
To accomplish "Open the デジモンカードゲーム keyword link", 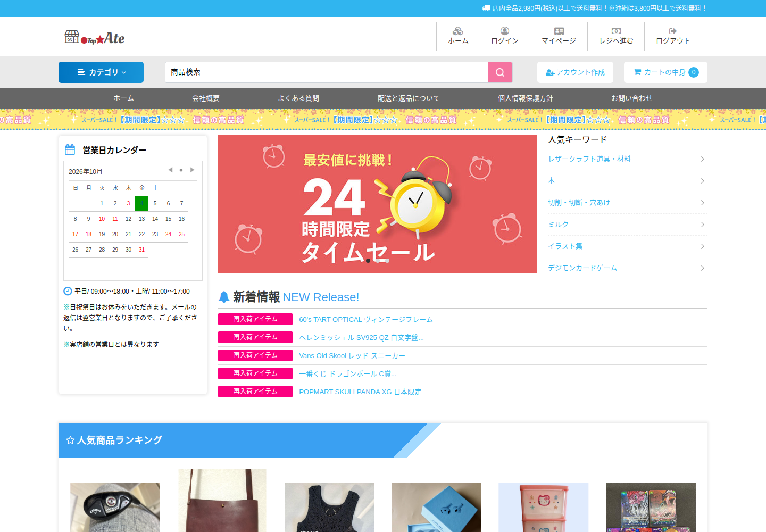I will click(582, 268).
